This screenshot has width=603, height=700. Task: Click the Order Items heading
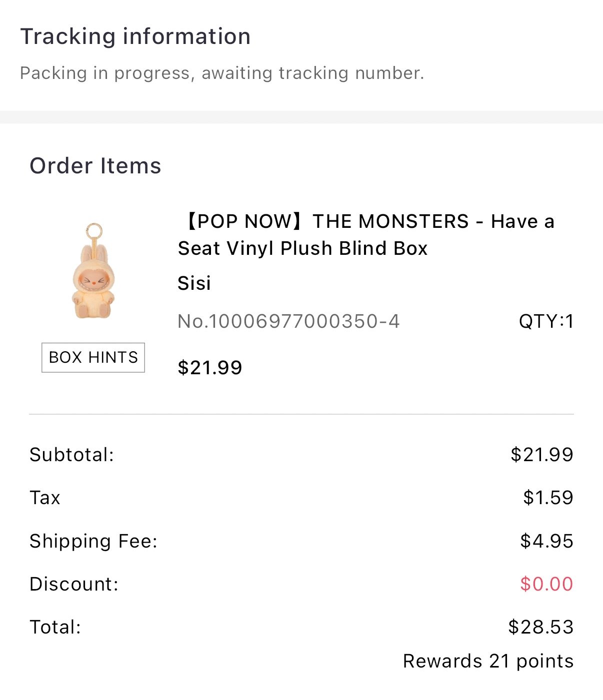95,166
